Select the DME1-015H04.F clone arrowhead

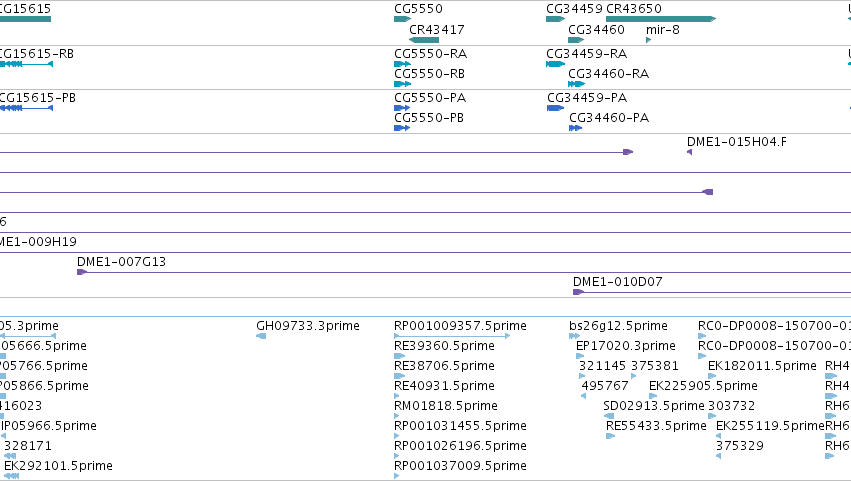click(x=689, y=152)
